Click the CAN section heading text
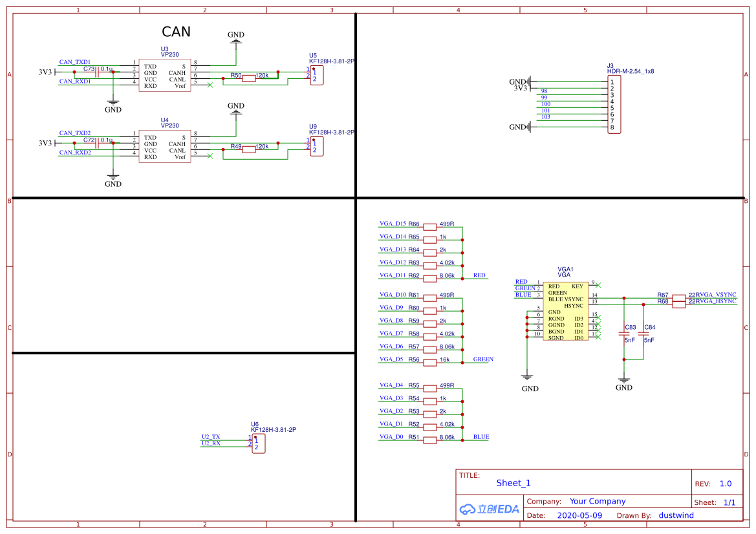The height and width of the screenshot is (534, 756). click(x=177, y=32)
